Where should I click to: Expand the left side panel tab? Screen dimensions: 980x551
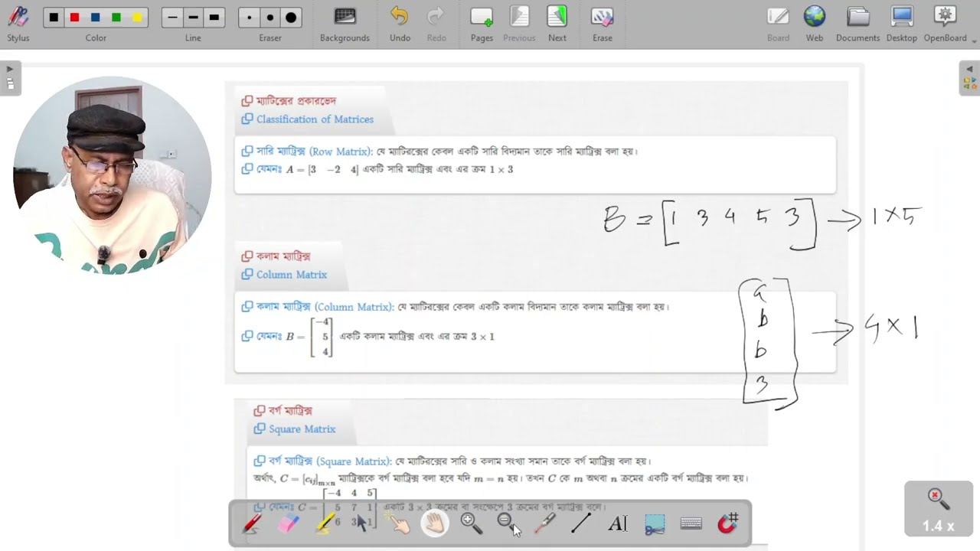10,78
